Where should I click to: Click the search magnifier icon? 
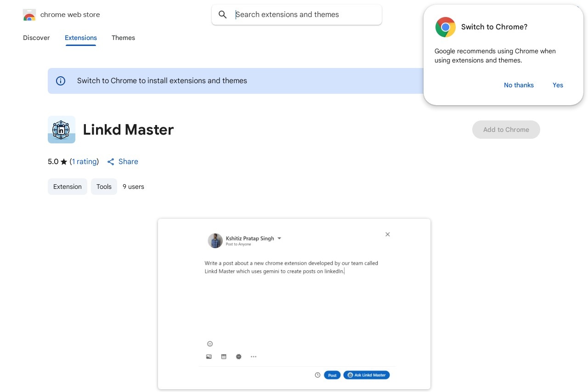pos(223,15)
